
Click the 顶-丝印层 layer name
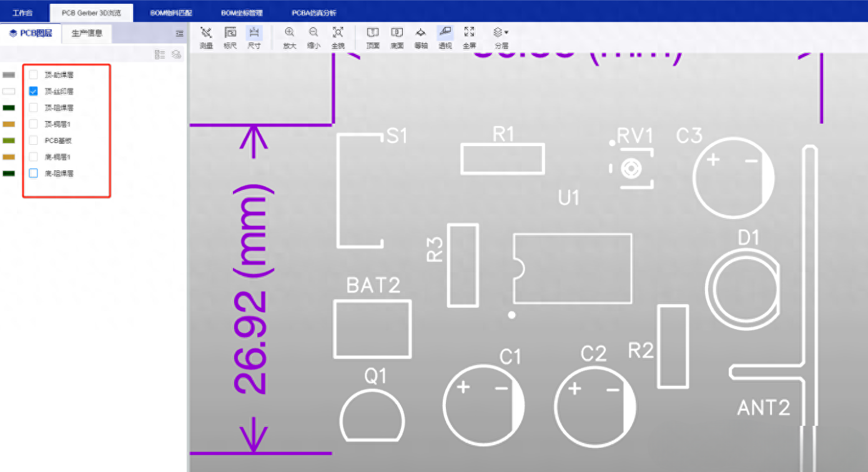(59, 91)
